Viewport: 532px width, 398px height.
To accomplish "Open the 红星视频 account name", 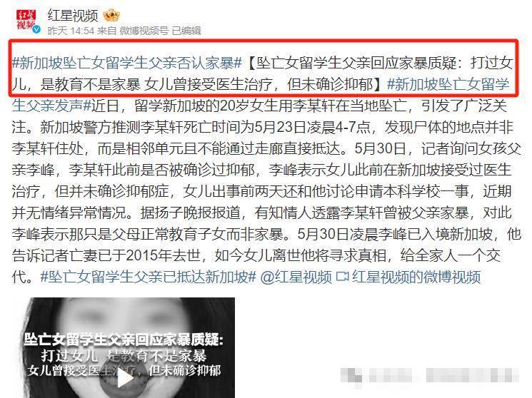I will coord(72,15).
